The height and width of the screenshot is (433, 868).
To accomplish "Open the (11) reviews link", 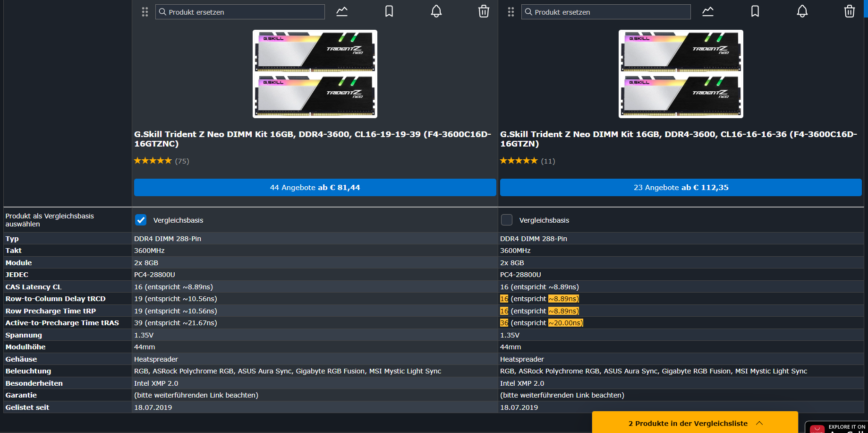I will 548,161.
